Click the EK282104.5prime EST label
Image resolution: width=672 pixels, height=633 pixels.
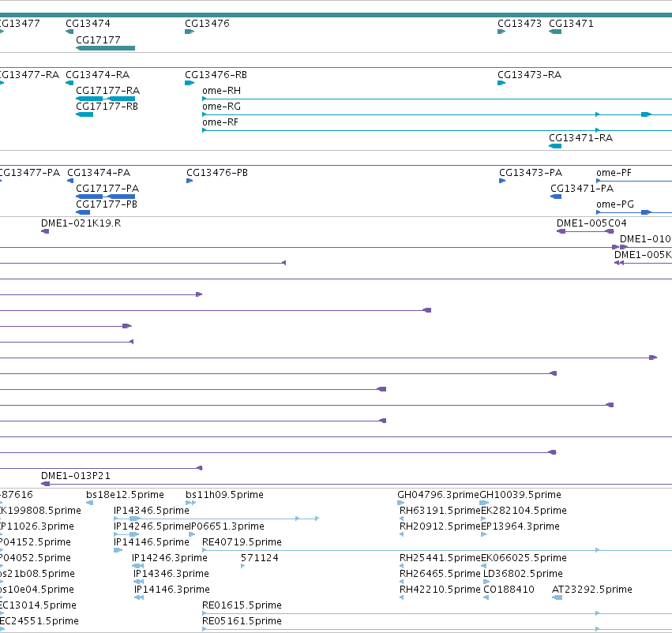point(524,511)
